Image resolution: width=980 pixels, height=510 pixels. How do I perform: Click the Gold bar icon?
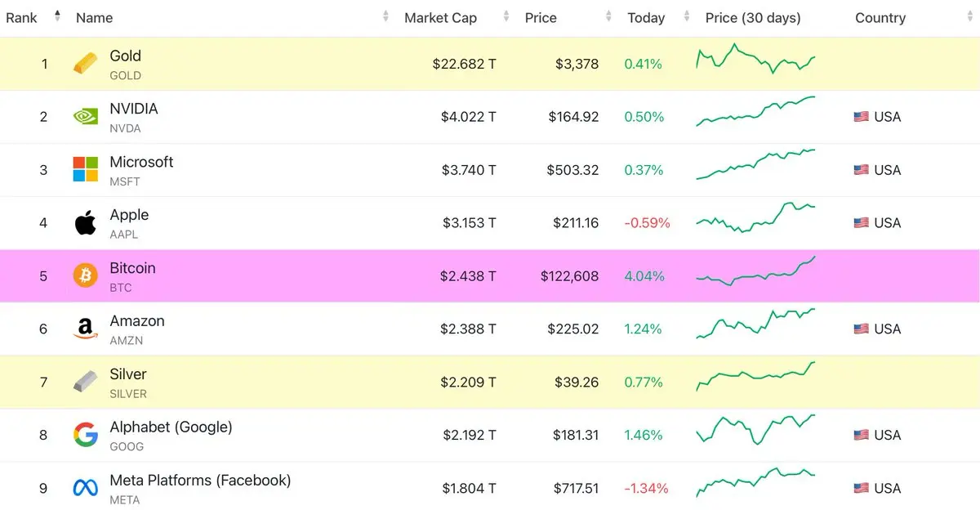pos(85,64)
